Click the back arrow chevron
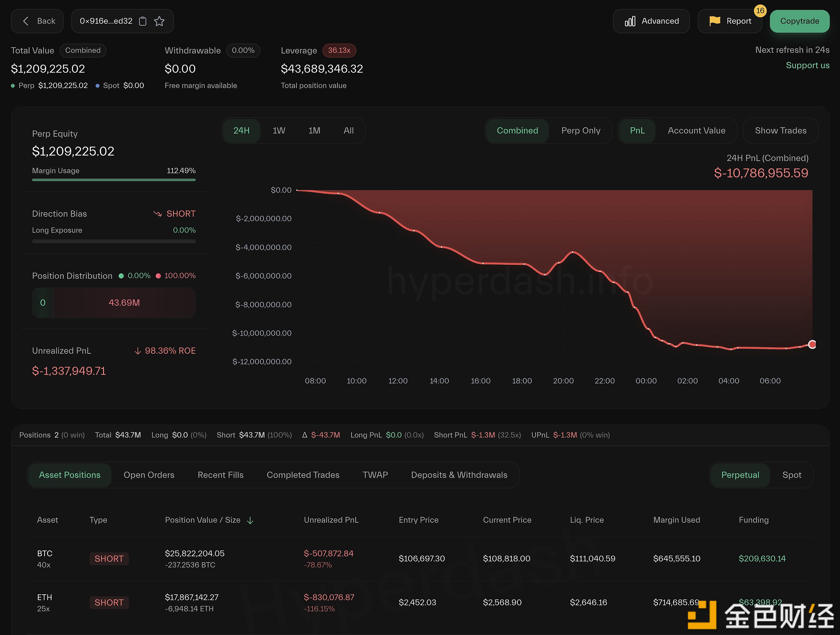840x635 pixels. 26,21
